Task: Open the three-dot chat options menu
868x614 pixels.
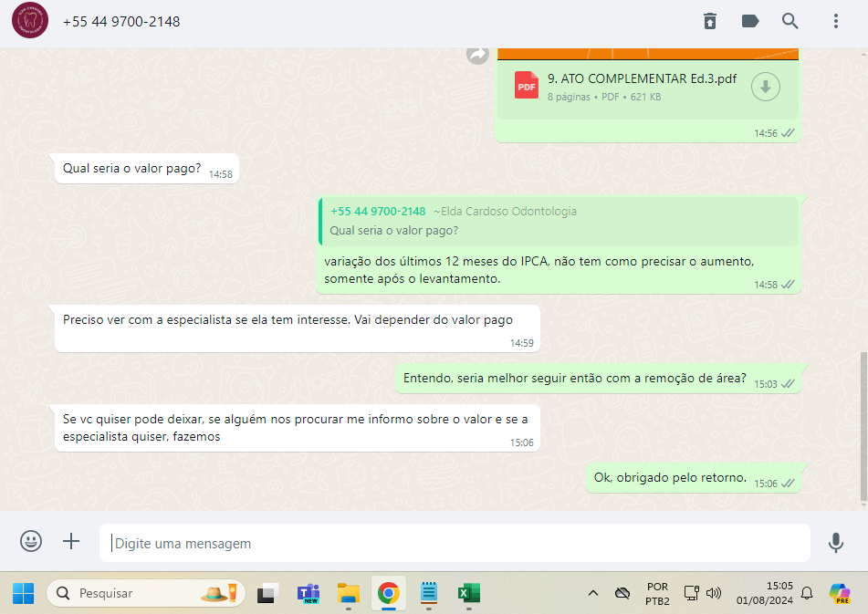Action: point(835,21)
